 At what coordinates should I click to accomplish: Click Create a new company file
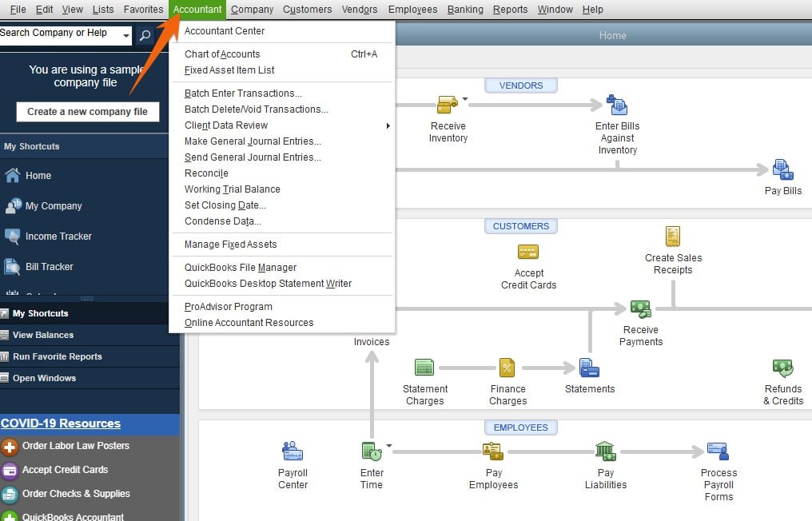point(87,112)
